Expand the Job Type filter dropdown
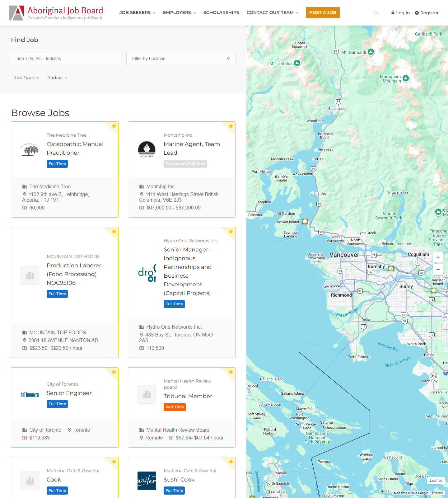448x498 pixels. coord(26,78)
